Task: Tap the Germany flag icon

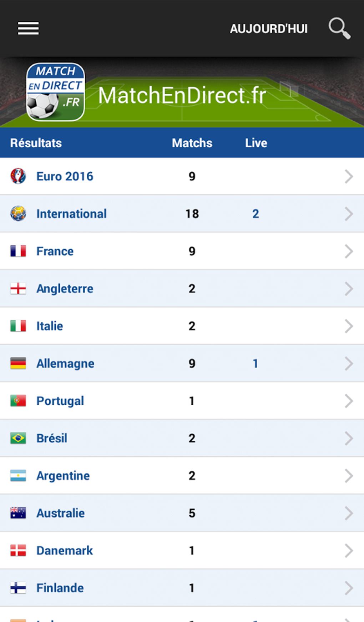Action: pos(18,363)
